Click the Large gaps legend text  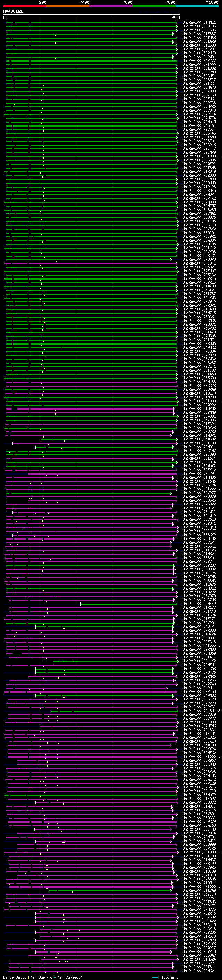15,977
